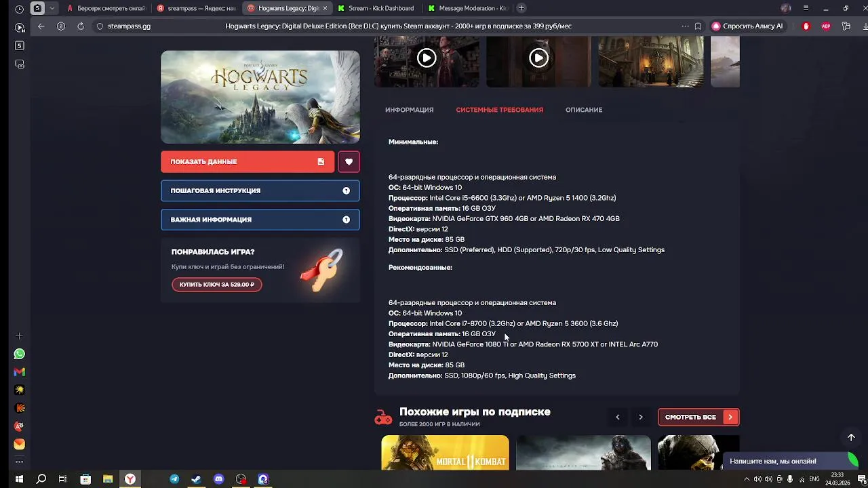The height and width of the screenshot is (488, 868).
Task: Show next similar games arrow
Action: point(640,417)
